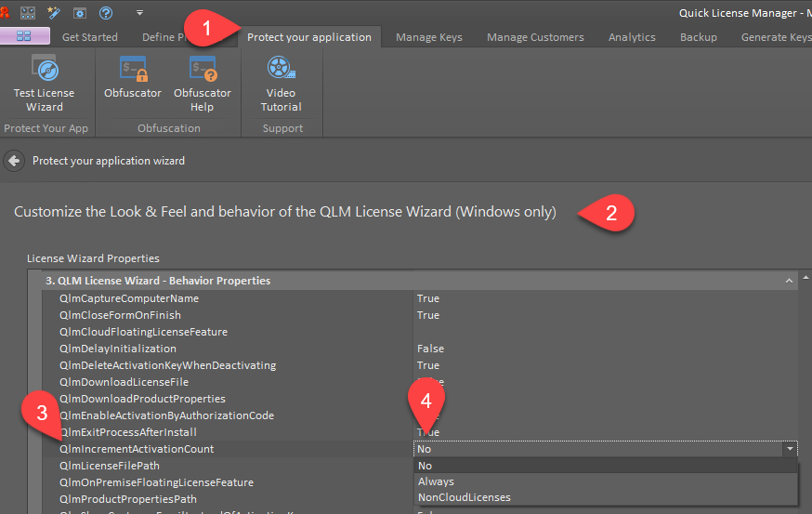812x514 pixels.
Task: Click the scrollbar up arrow in properties grid
Action: [805, 278]
